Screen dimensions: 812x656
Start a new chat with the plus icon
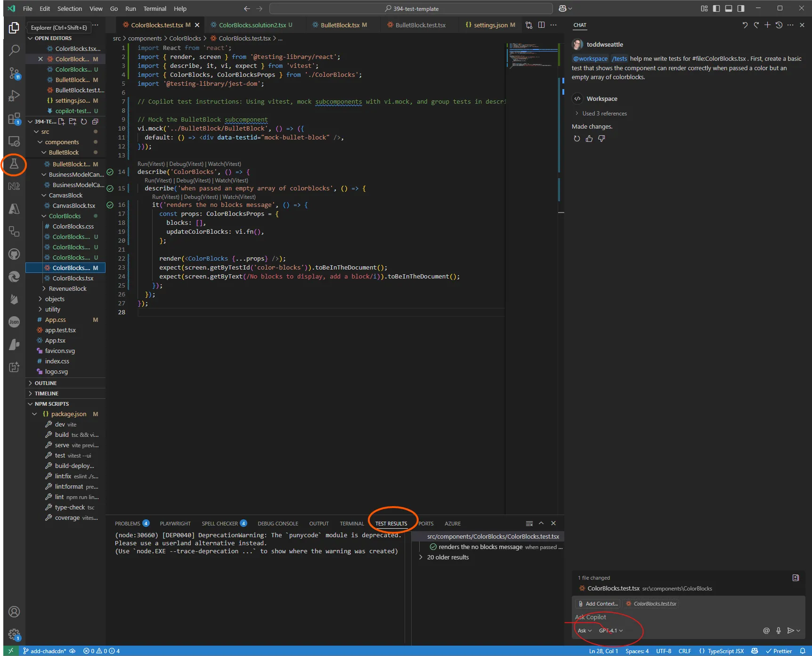point(767,25)
